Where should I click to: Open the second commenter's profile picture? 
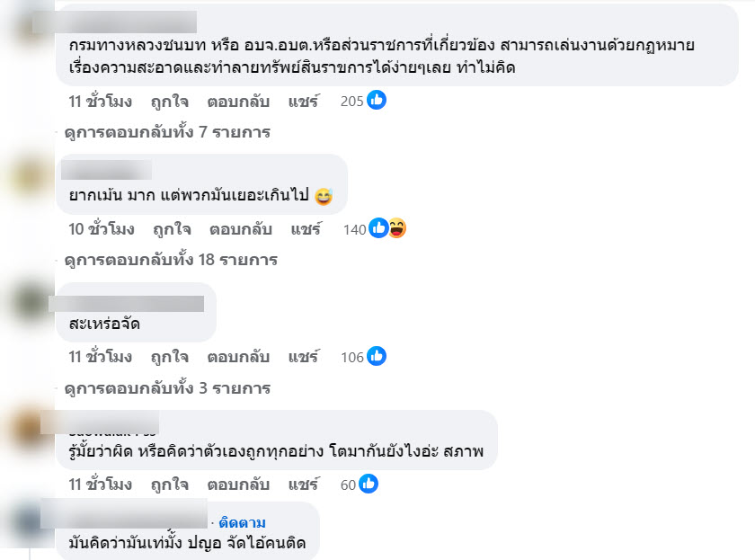pos(33,172)
